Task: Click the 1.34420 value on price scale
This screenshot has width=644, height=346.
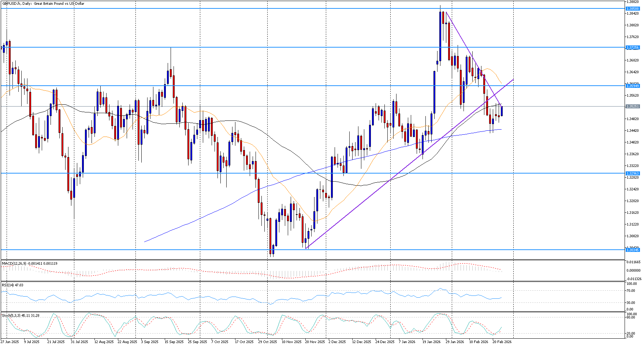Action: pos(633,131)
